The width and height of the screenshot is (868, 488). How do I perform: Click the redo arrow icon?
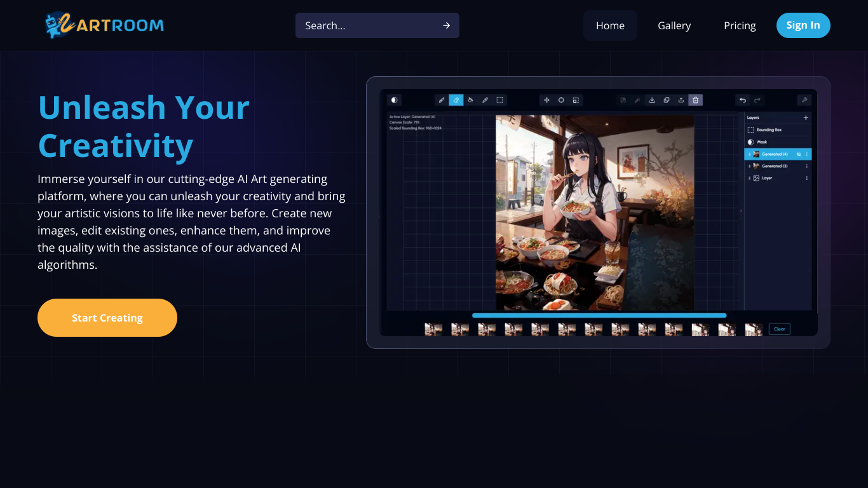coord(757,100)
